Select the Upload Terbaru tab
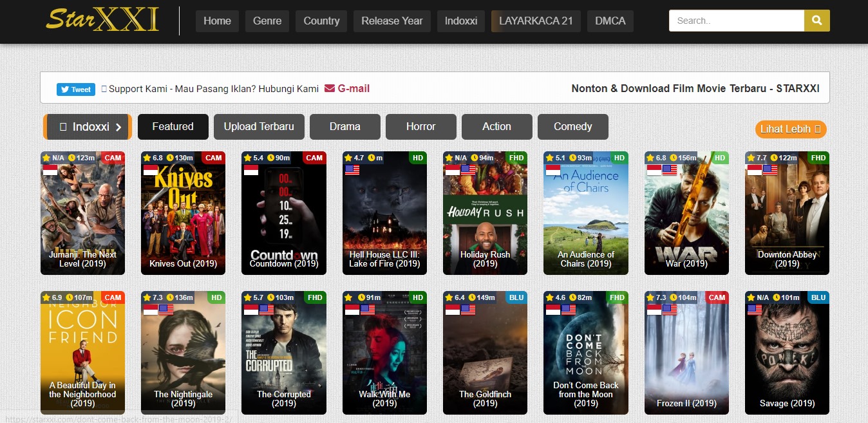The width and height of the screenshot is (868, 423). (x=259, y=127)
